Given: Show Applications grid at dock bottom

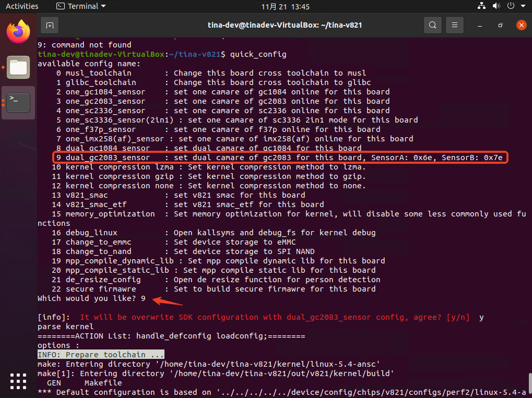Looking at the screenshot, I should click(x=18, y=381).
